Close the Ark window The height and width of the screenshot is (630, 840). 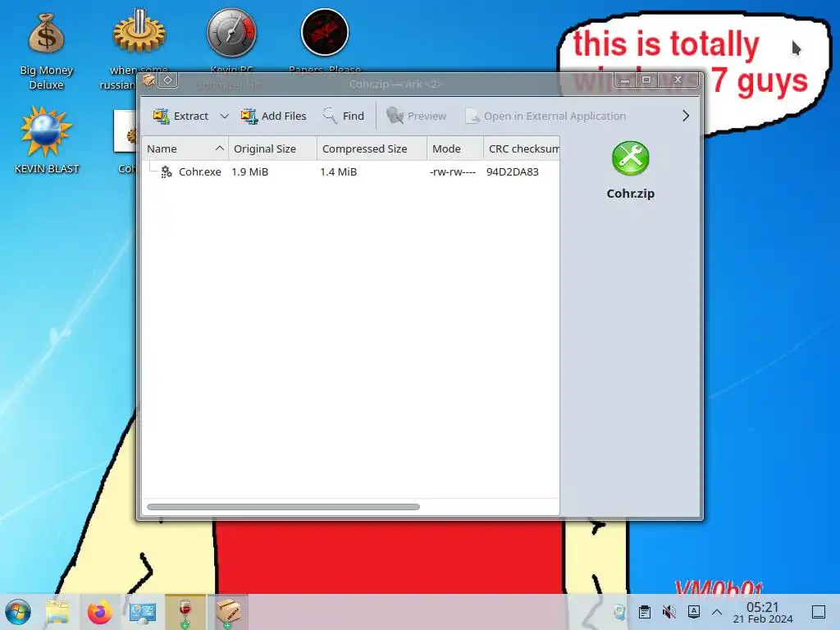coord(678,80)
